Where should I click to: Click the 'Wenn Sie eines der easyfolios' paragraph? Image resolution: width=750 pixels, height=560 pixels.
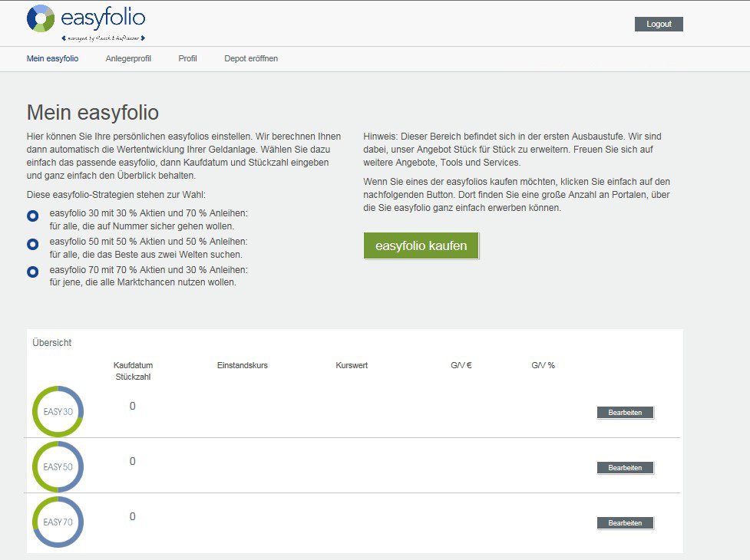point(517,195)
